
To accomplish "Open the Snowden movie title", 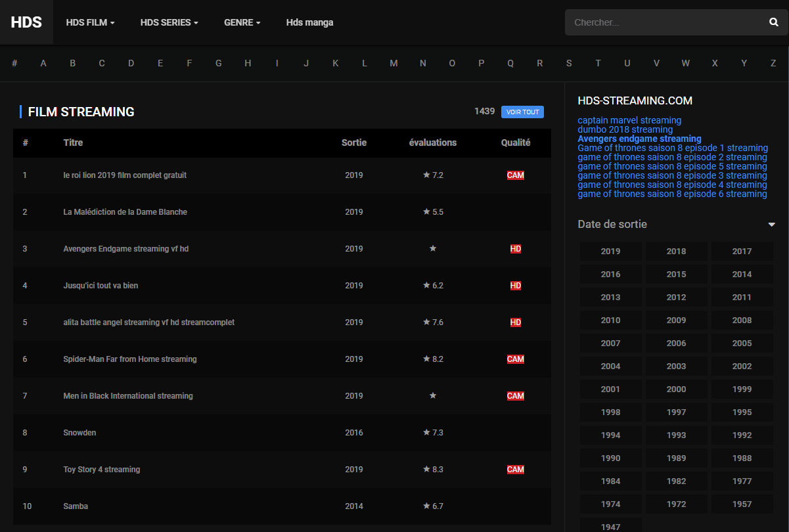I will click(79, 433).
